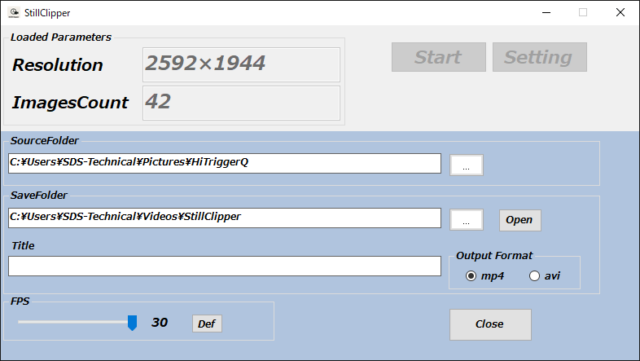Focus the Title text field
The height and width of the screenshot is (361, 640).
[x=224, y=266]
